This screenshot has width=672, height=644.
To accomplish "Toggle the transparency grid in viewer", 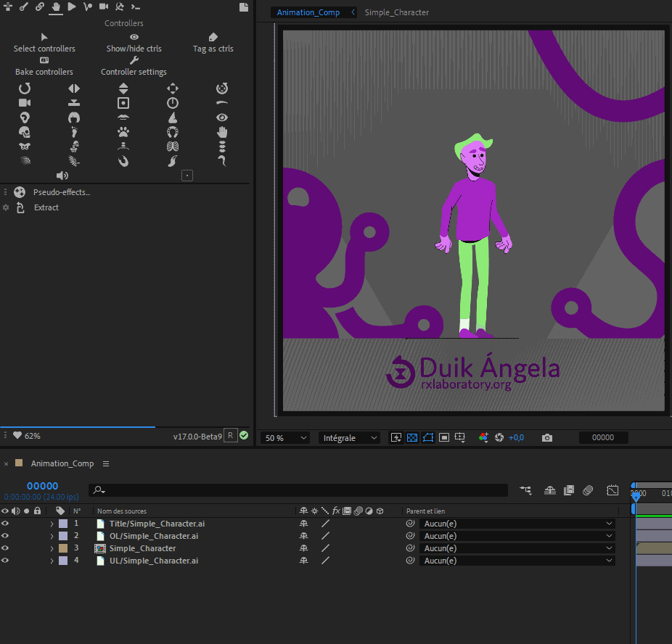I will [x=412, y=438].
